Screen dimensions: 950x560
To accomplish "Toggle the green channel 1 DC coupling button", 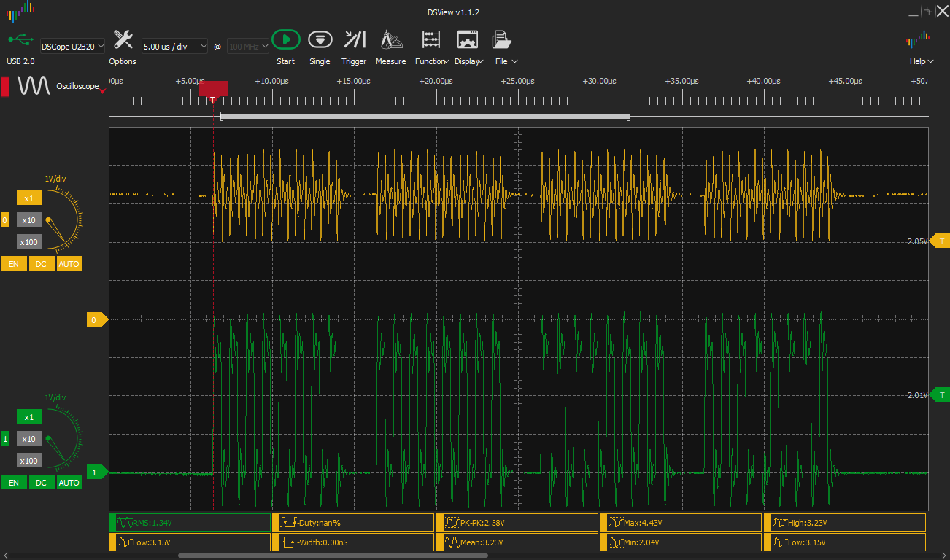I will pos(41,483).
